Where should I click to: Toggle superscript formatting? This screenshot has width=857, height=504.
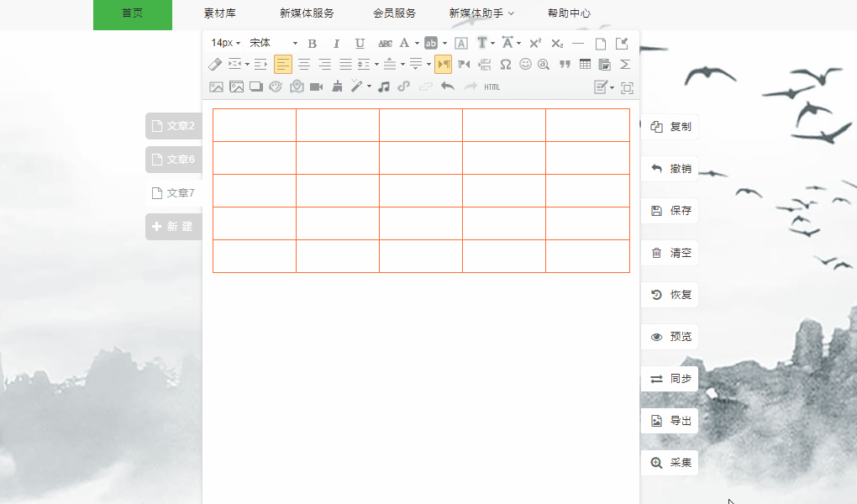pyautogui.click(x=535, y=44)
